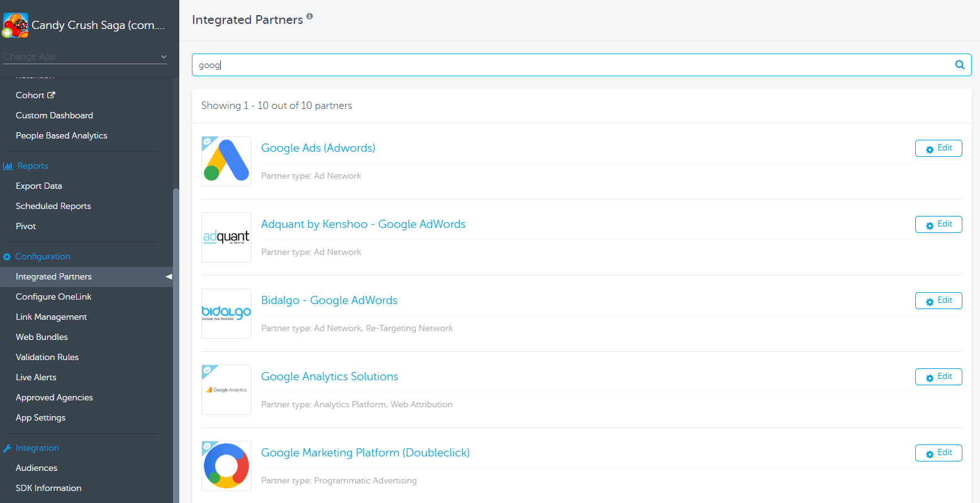The height and width of the screenshot is (503, 980).
Task: Click the Adquant by Kenshoo logo
Action: pos(226,237)
